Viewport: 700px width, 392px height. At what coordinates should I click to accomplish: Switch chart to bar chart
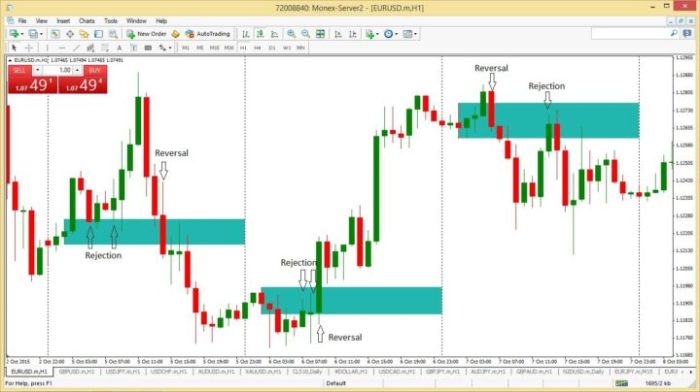246,33
